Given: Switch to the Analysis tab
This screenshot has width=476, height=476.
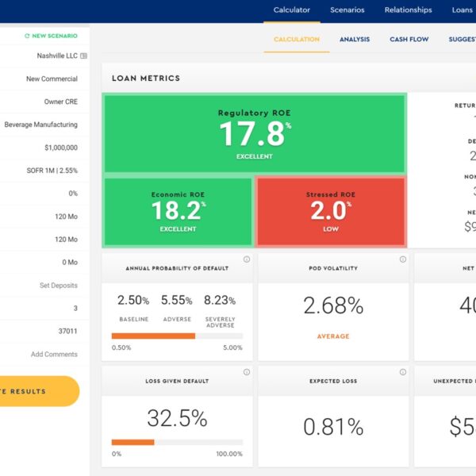Looking at the screenshot, I should pos(354,39).
